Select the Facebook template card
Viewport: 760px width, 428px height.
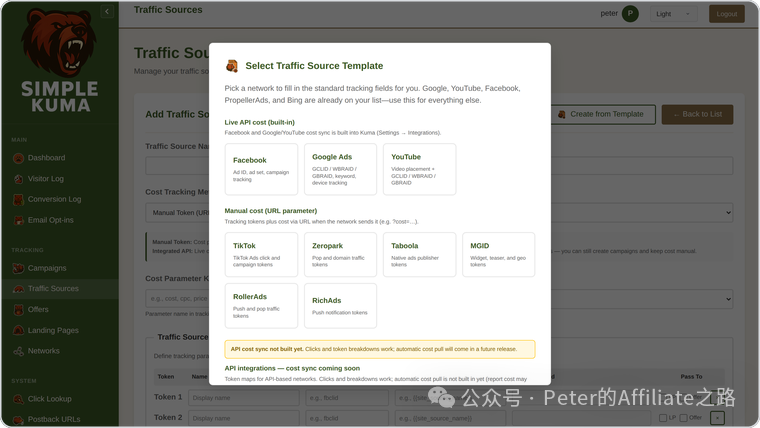coord(261,169)
